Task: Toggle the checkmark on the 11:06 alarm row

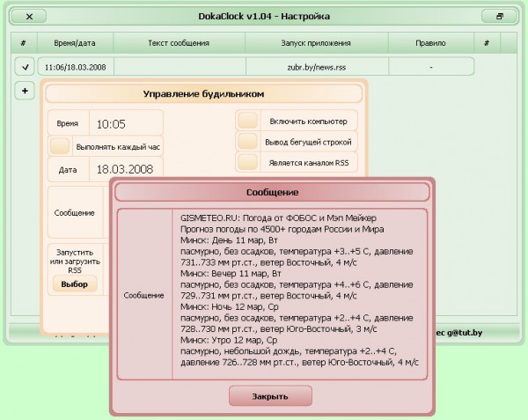Action: tap(25, 67)
